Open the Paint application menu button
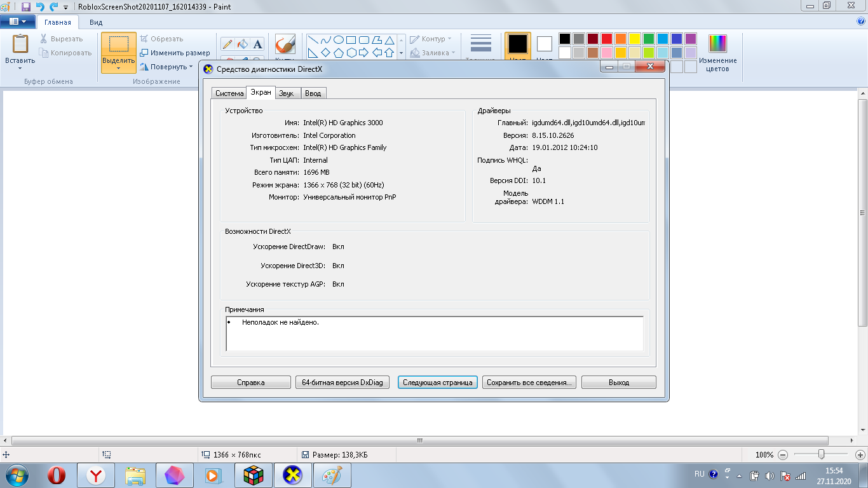 point(18,22)
